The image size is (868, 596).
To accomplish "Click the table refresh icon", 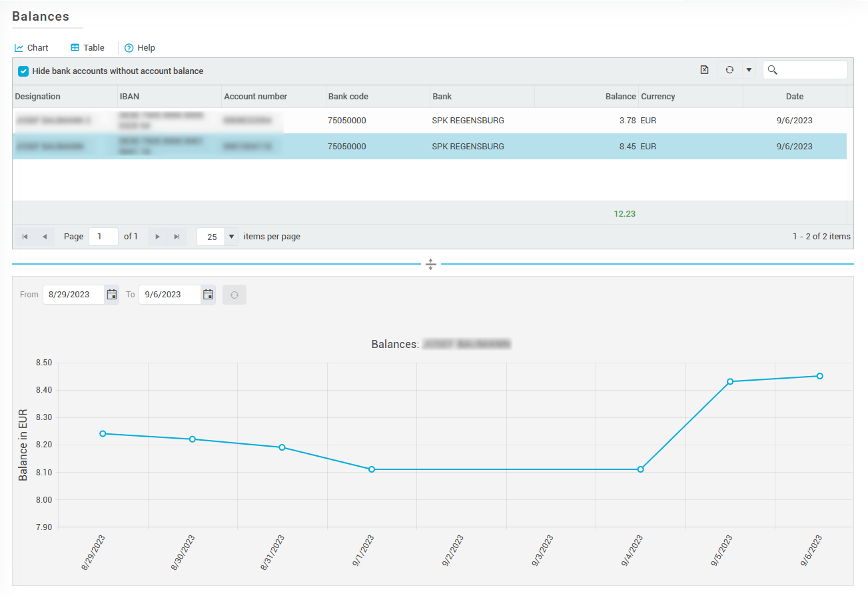I will [x=729, y=70].
